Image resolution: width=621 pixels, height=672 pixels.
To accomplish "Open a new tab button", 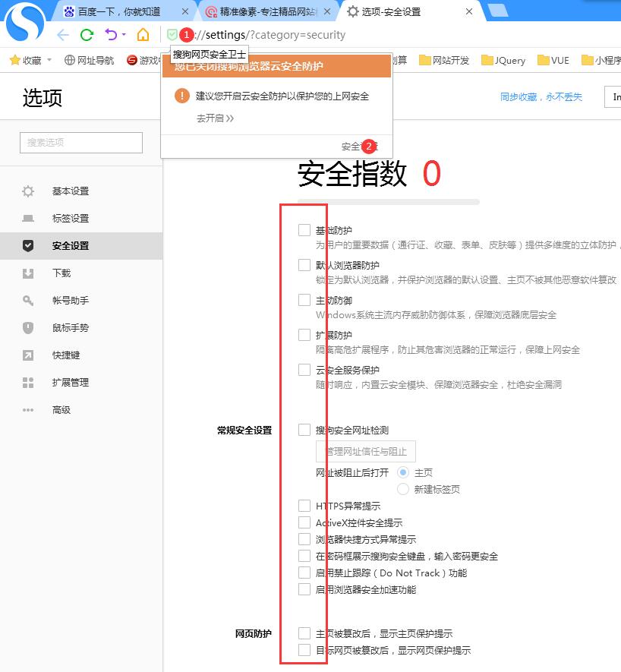I will 497,11.
